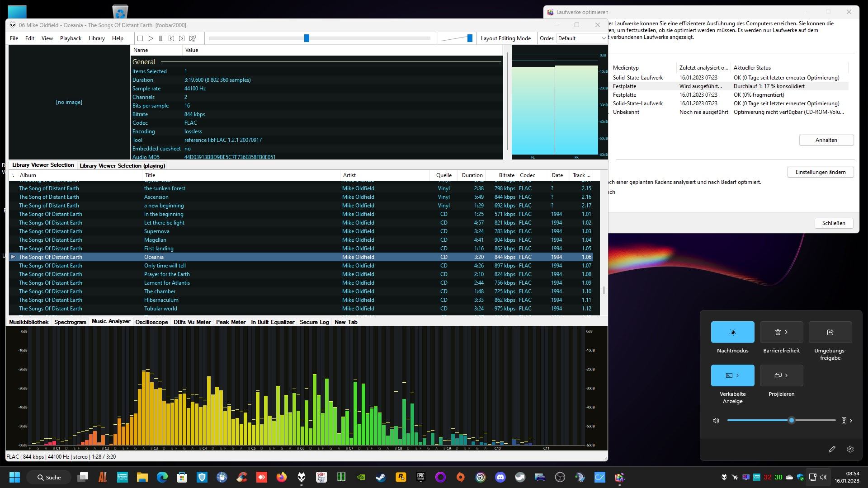868x488 pixels.
Task: Open Epic Games launcher from taskbar
Action: [x=421, y=477]
